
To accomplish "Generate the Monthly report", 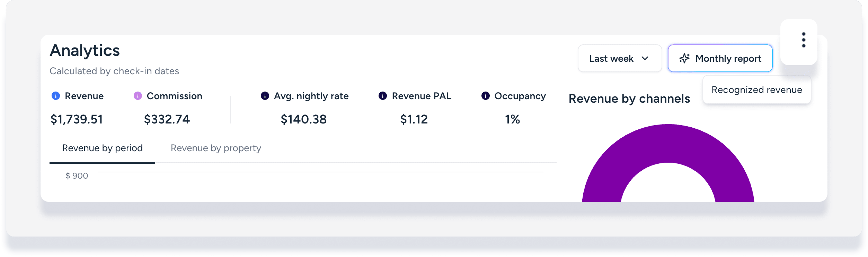I will [x=720, y=58].
